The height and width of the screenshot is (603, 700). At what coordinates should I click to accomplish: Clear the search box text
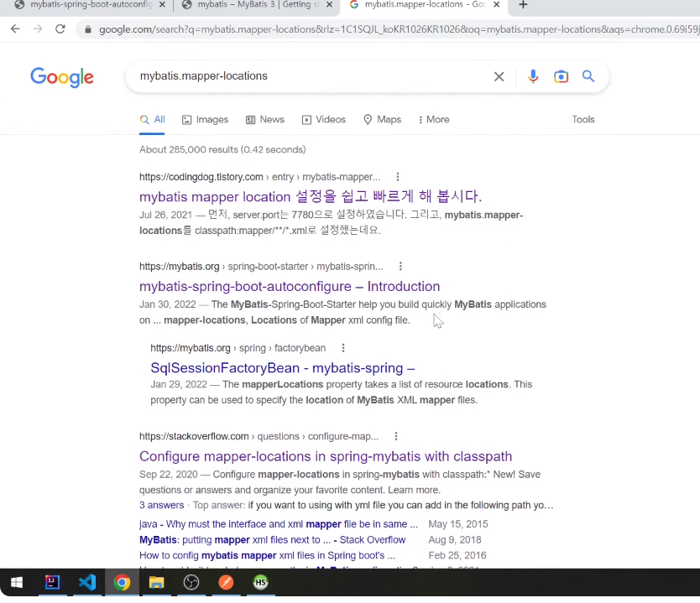pyautogui.click(x=499, y=76)
